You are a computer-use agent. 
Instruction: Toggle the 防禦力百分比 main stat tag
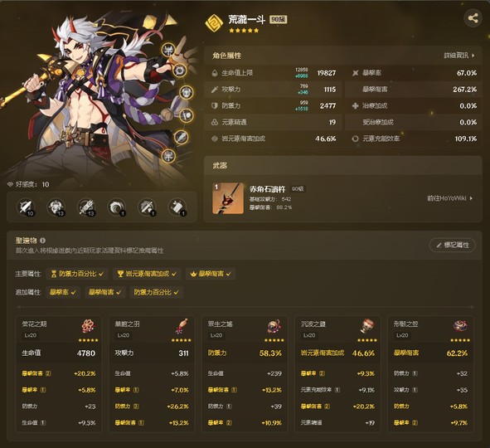click(x=77, y=274)
